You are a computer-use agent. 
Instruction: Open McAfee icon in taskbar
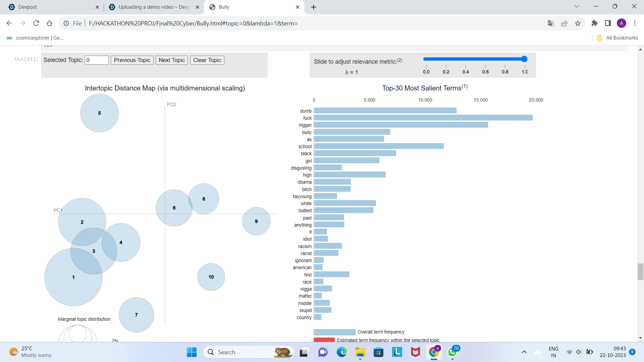[x=415, y=352]
